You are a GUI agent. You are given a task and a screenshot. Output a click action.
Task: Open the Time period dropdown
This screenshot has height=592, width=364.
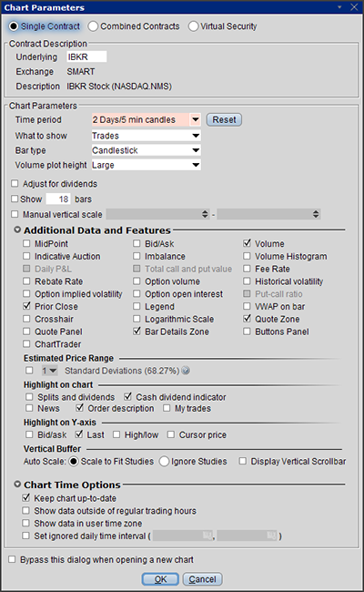tap(195, 119)
